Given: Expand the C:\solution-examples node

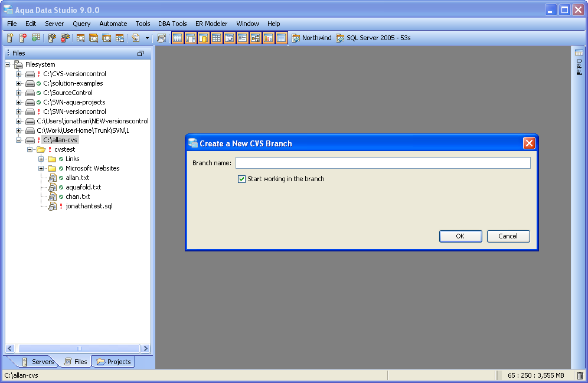Looking at the screenshot, I should [x=18, y=83].
